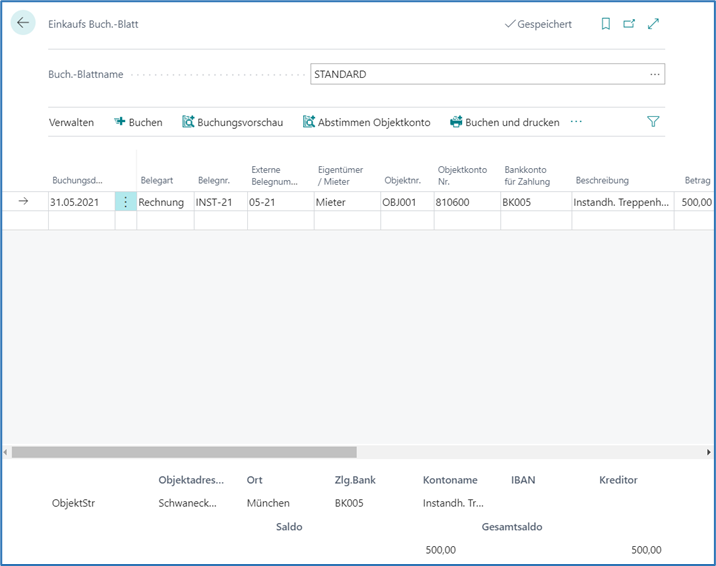Click the Objektkonto Nr. cell 810600
The image size is (716, 566).
(466, 202)
